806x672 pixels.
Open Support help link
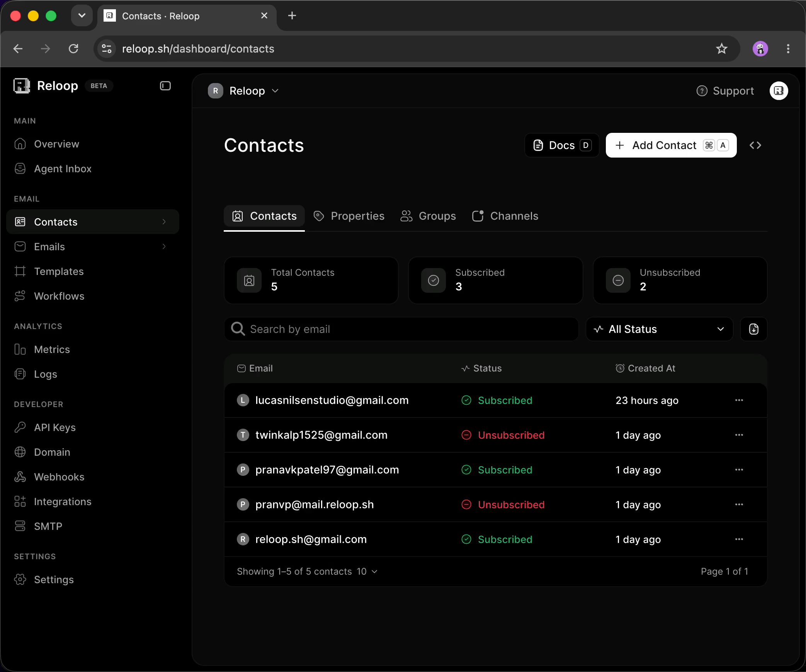tap(725, 91)
